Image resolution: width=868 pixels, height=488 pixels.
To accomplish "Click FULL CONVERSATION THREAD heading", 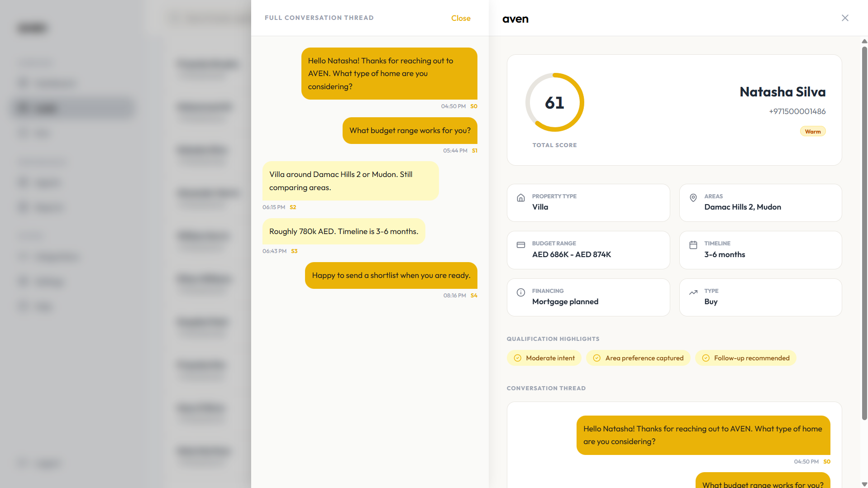I will click(x=319, y=18).
